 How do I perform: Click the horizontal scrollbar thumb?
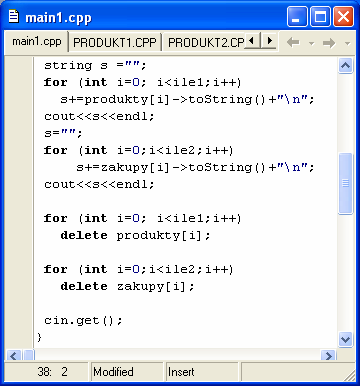(29, 355)
